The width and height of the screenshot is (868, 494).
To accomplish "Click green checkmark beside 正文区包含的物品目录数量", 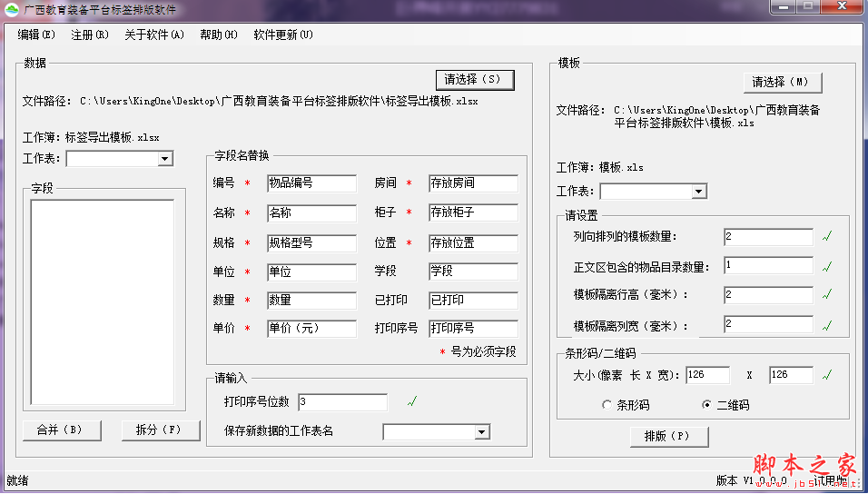I will 827,267.
